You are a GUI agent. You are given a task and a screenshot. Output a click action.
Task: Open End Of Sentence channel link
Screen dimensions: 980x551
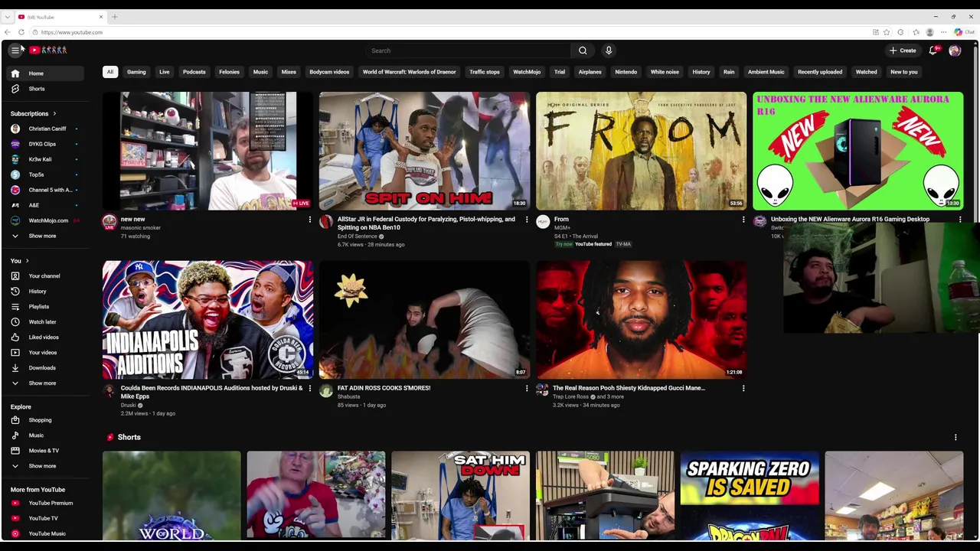pos(357,236)
